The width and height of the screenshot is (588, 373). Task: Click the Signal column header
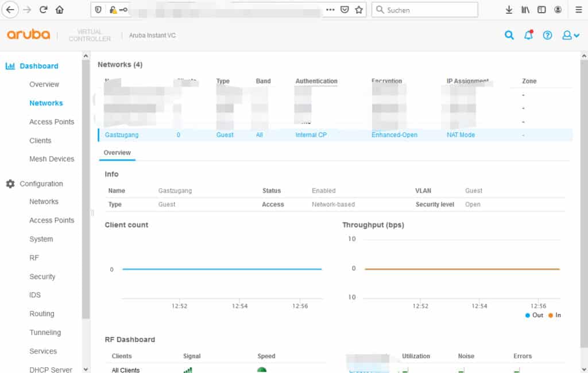coord(192,356)
